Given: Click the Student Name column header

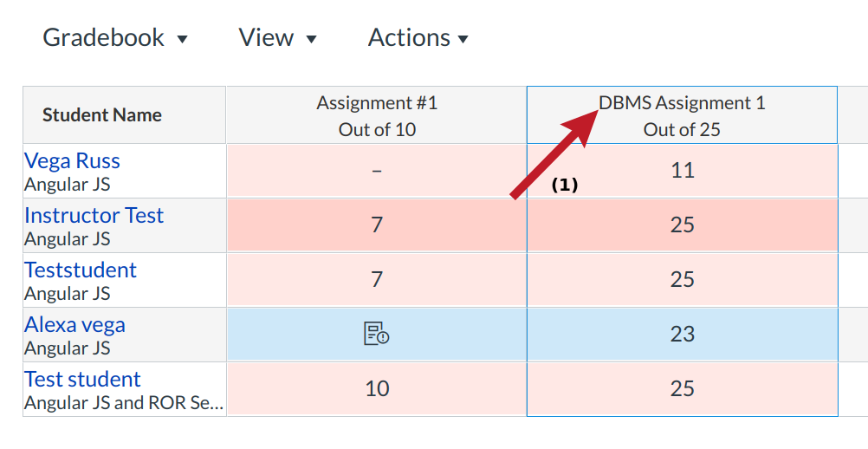Looking at the screenshot, I should [102, 114].
